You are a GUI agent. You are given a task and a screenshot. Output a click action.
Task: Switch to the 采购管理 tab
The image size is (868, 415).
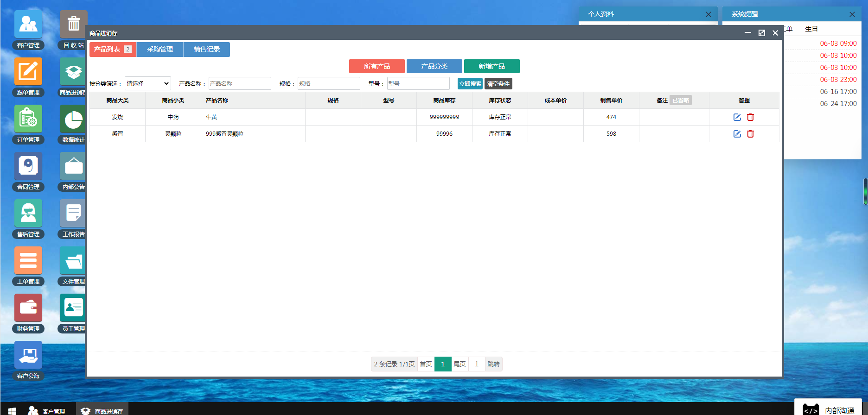point(160,50)
